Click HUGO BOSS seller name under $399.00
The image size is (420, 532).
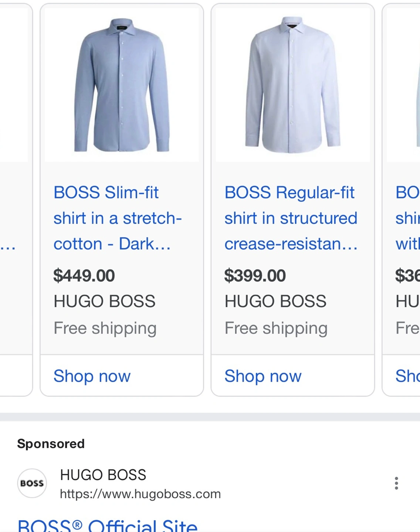275,301
